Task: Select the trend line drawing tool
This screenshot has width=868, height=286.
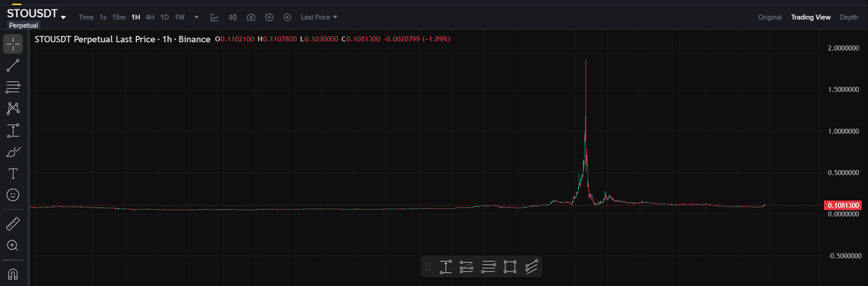Action: [13, 65]
